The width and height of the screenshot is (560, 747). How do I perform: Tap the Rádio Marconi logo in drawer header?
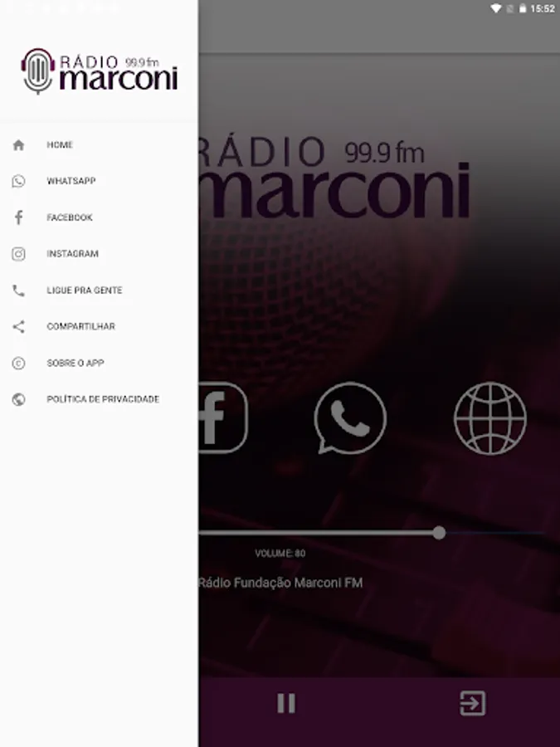coord(99,71)
